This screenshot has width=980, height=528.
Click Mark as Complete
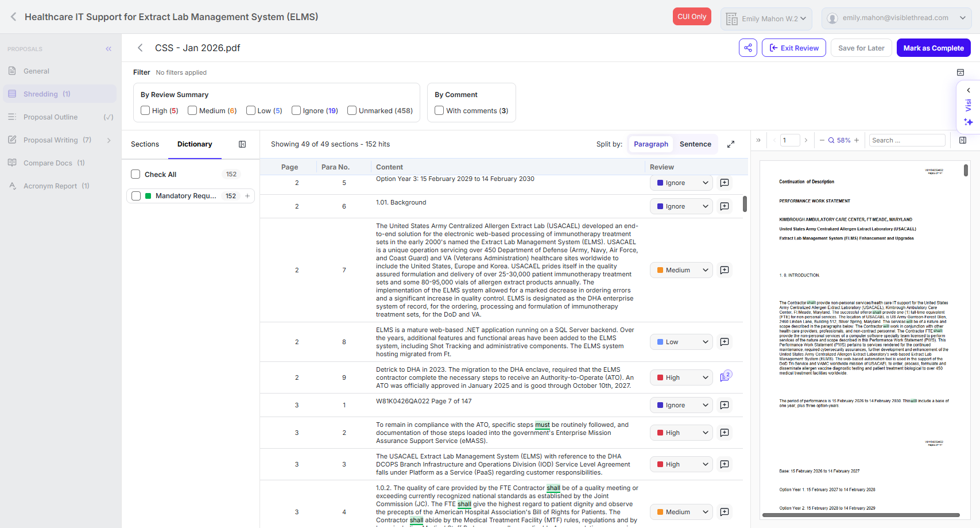click(933, 48)
